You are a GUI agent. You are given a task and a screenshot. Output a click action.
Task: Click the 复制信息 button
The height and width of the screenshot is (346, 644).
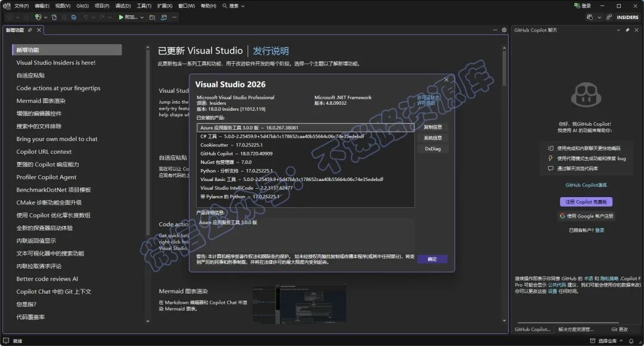coord(432,127)
